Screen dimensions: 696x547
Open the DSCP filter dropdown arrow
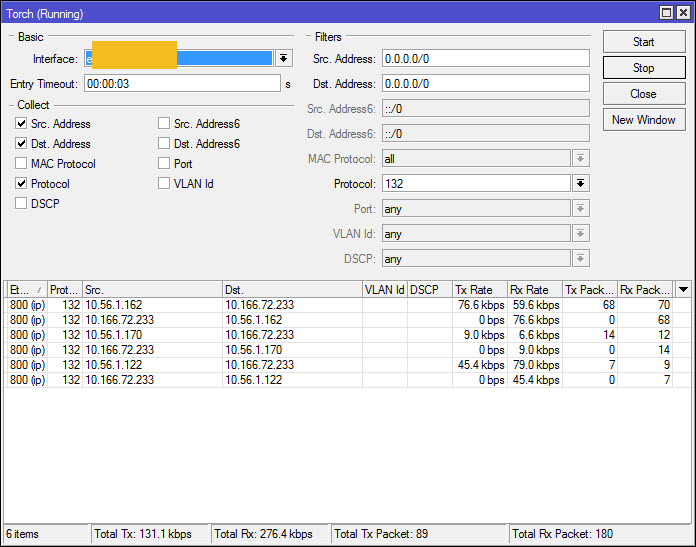(x=581, y=258)
